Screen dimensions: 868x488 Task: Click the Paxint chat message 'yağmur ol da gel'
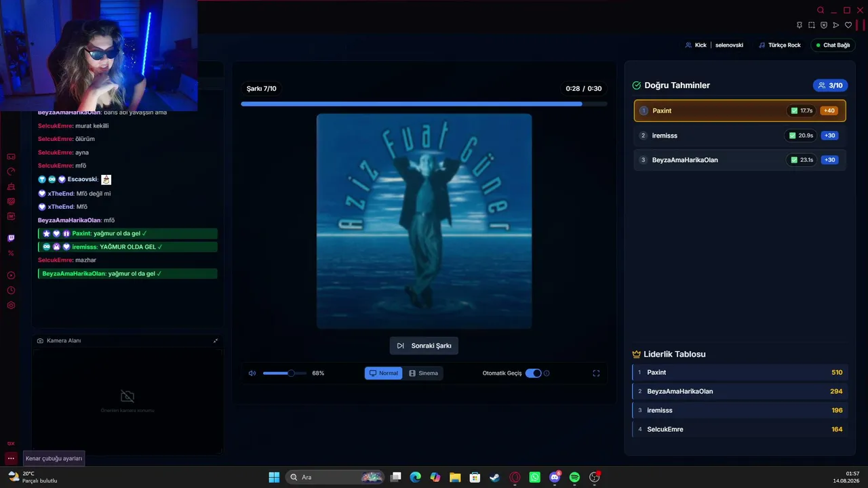click(127, 233)
